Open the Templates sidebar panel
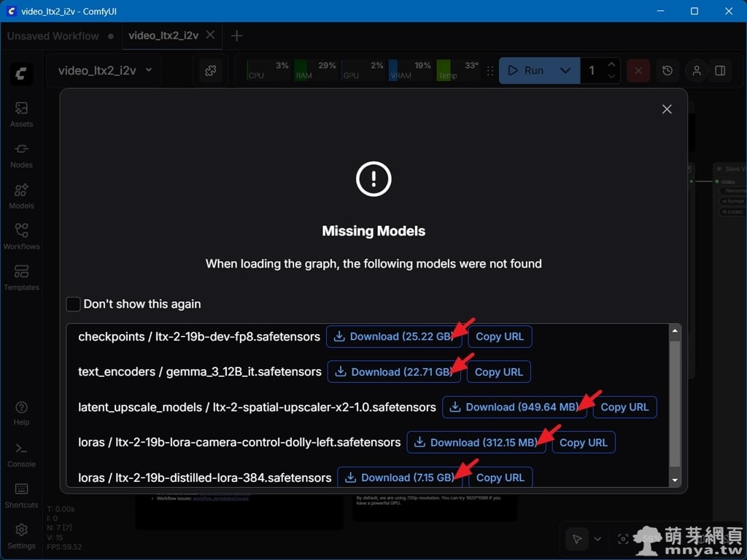The width and height of the screenshot is (747, 560). coord(21,277)
